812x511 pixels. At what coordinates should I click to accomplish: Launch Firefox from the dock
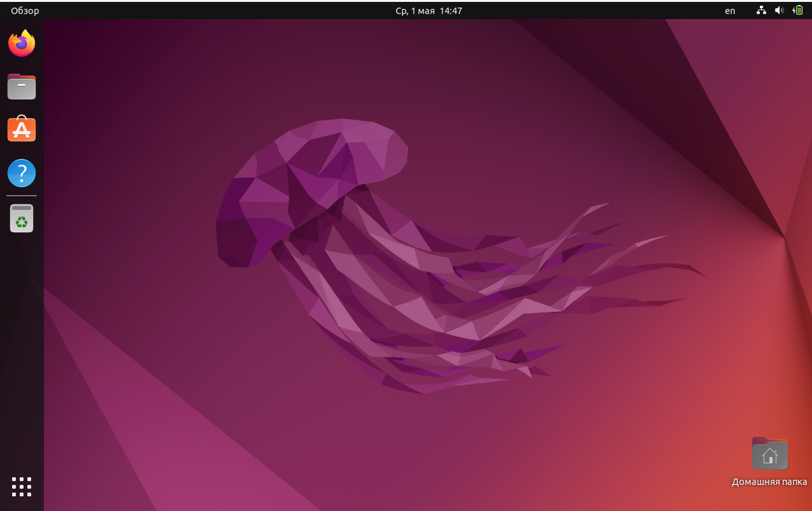22,43
